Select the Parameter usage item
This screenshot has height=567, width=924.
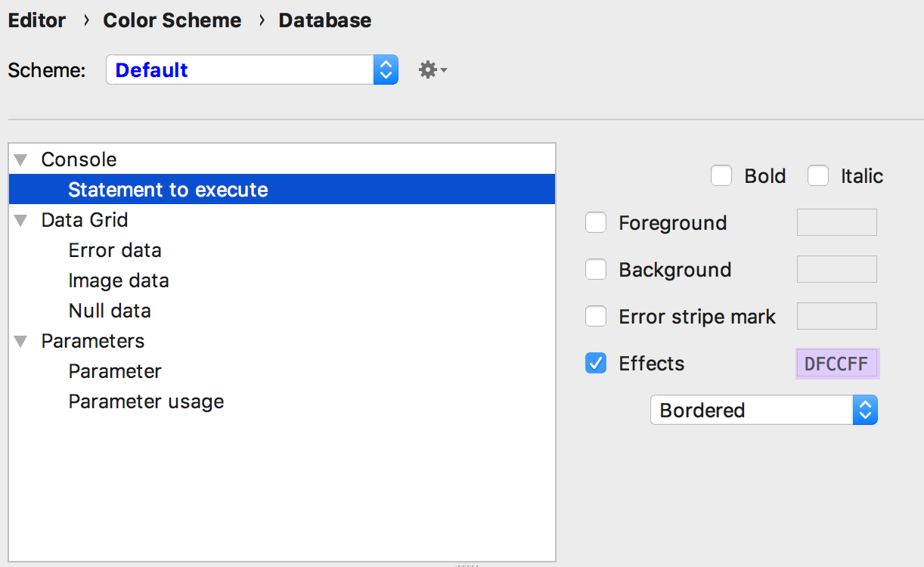pos(146,401)
